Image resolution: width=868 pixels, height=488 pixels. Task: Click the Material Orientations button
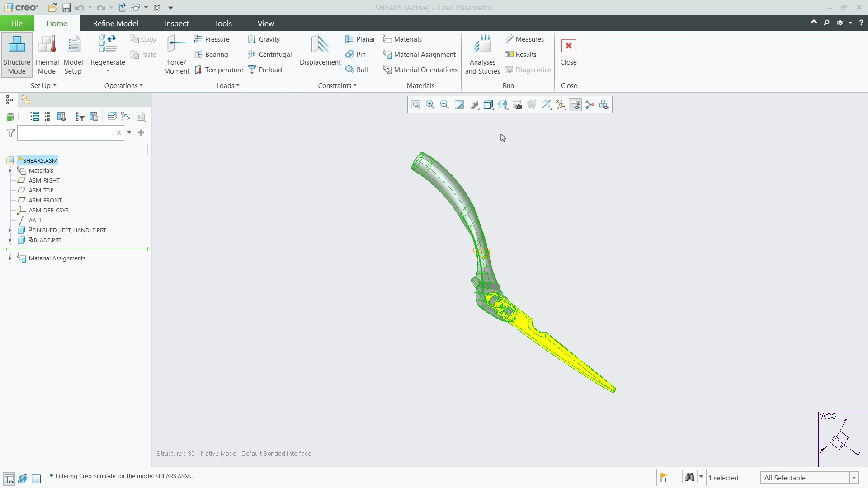[420, 70]
